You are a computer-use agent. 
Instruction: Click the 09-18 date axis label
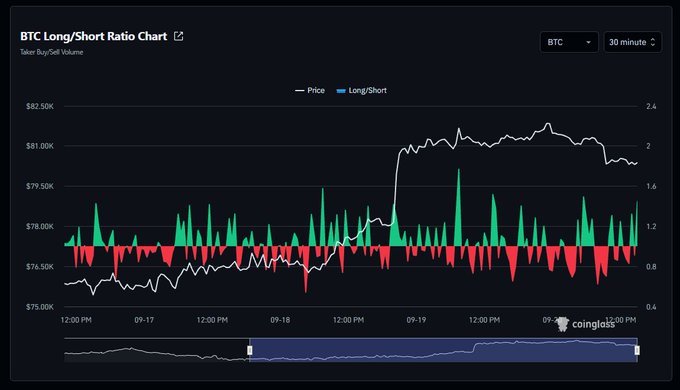point(280,320)
